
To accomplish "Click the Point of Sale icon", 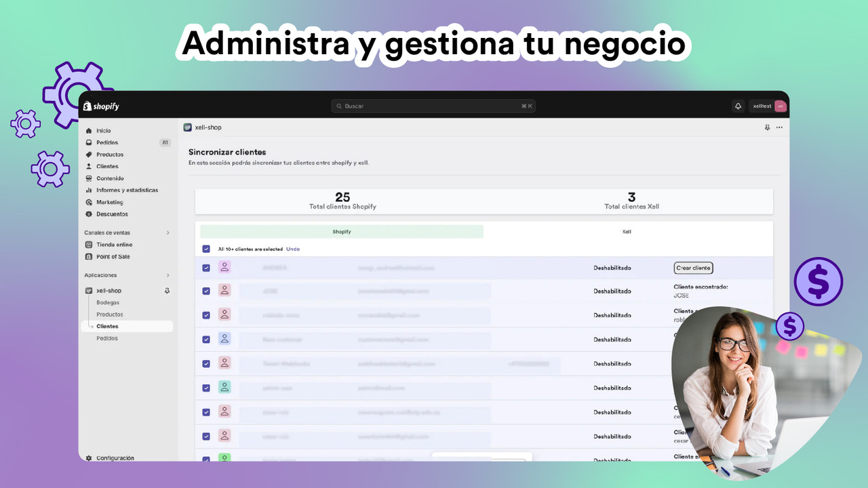I will point(89,257).
